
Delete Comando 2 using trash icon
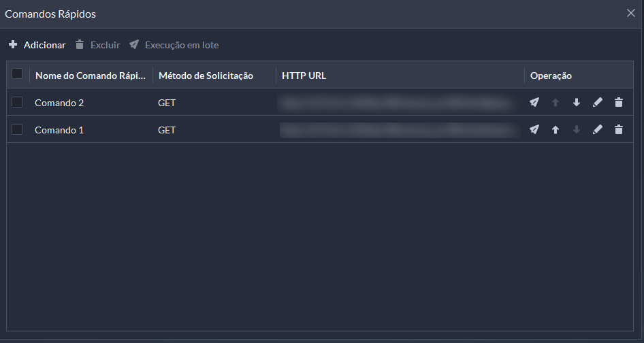[619, 102]
